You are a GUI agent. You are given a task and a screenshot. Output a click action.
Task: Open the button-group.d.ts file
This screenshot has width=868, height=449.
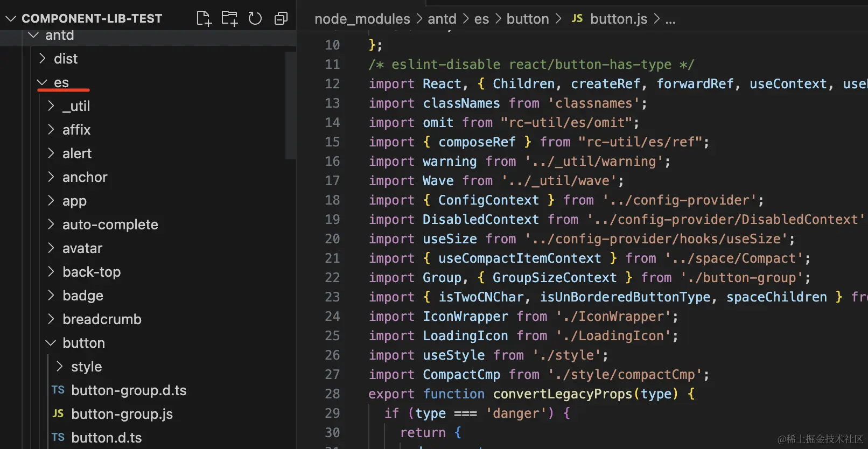(x=129, y=390)
